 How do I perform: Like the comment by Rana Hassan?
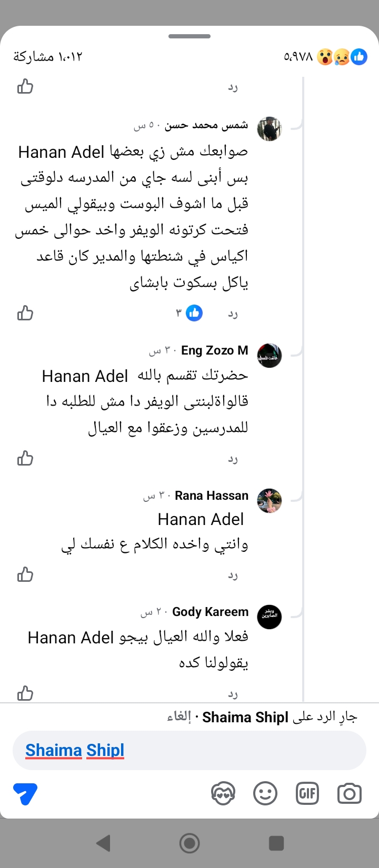tap(25, 574)
